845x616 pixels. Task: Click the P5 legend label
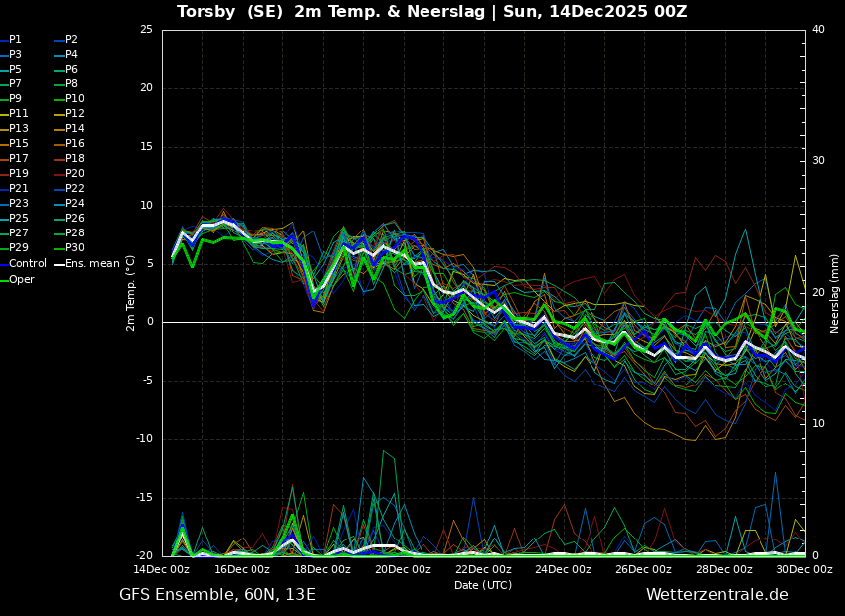[x=11, y=69]
